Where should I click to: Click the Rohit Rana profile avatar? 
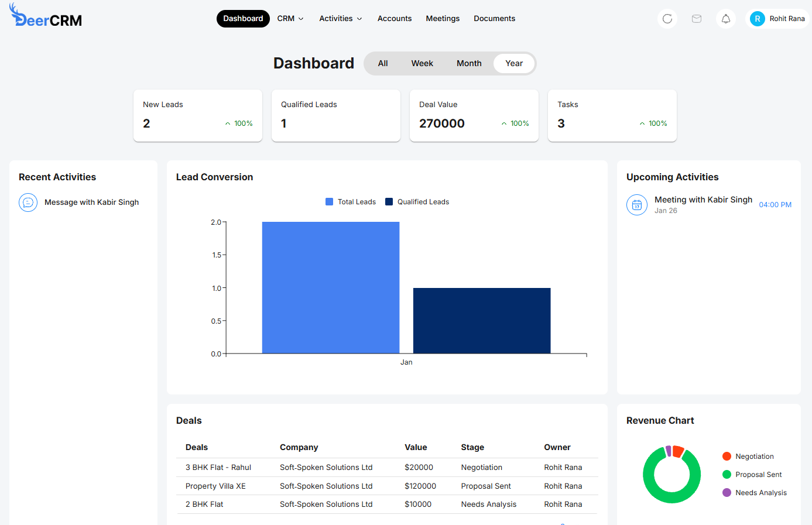coord(758,18)
